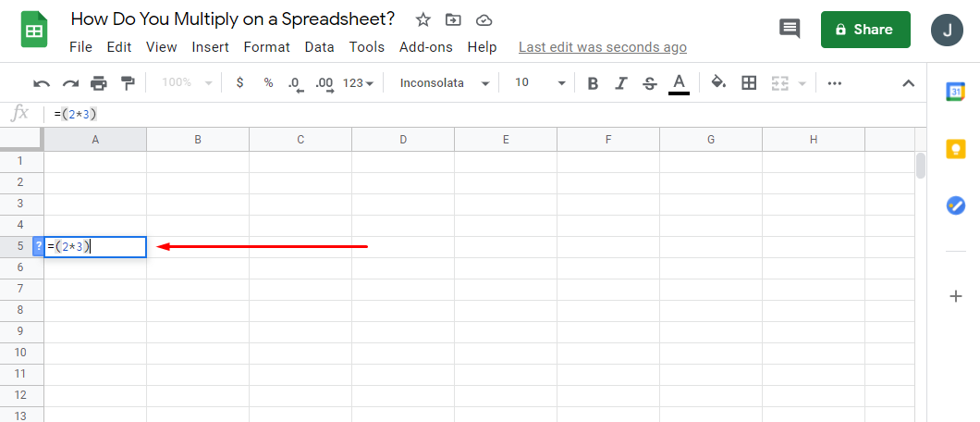Open the Insert menu
Image resolution: width=980 pixels, height=422 pixels.
click(210, 47)
